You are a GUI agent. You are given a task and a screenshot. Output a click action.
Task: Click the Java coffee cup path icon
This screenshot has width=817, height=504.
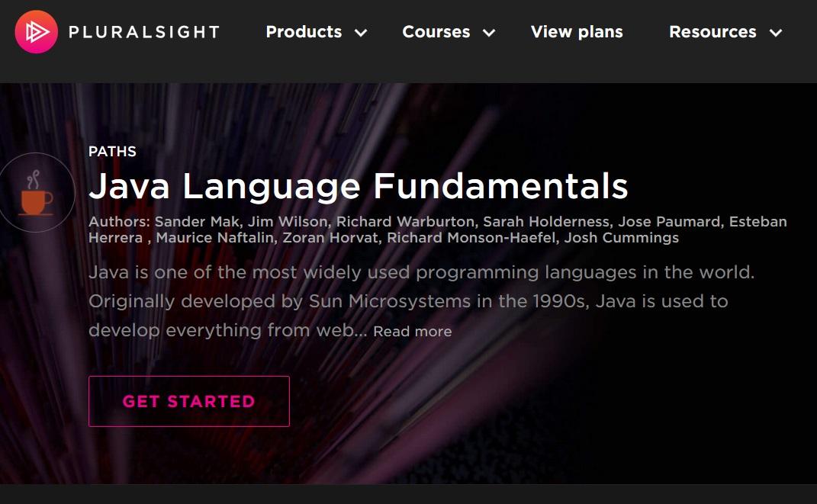coord(36,193)
